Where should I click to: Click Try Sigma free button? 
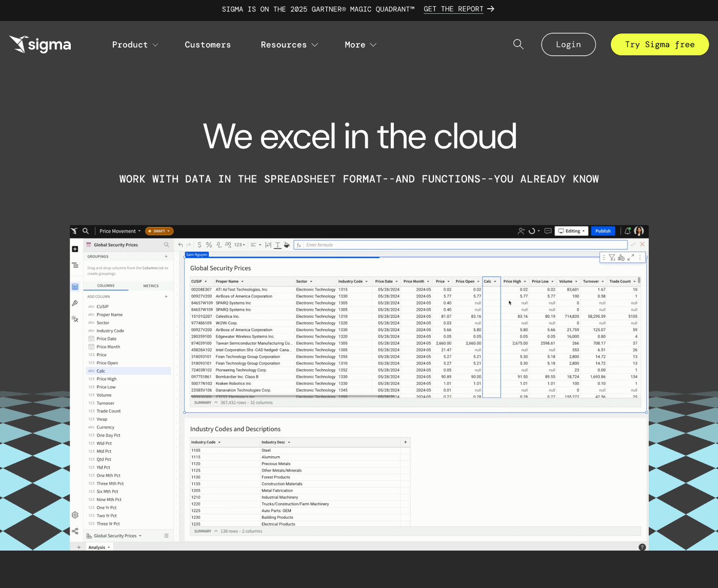[660, 45]
